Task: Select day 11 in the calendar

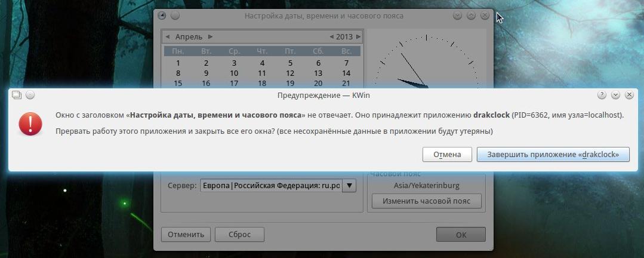Action: (x=262, y=73)
